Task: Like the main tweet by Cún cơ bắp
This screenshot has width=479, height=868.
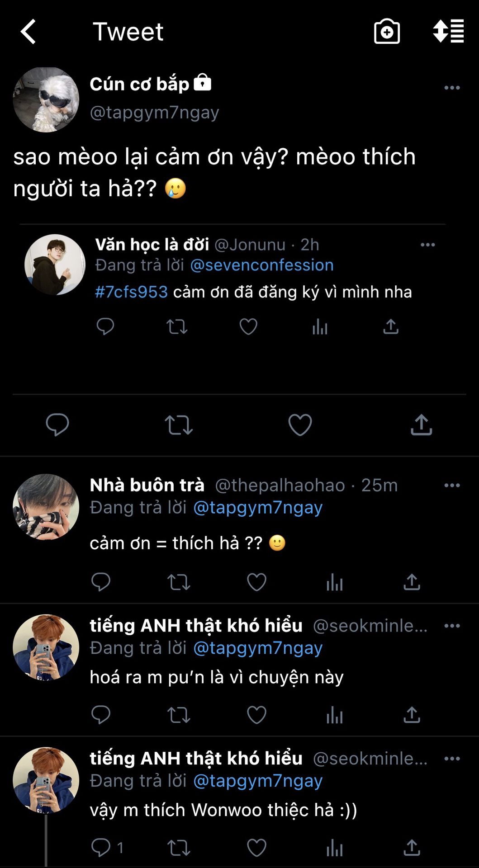Action: click(x=300, y=425)
